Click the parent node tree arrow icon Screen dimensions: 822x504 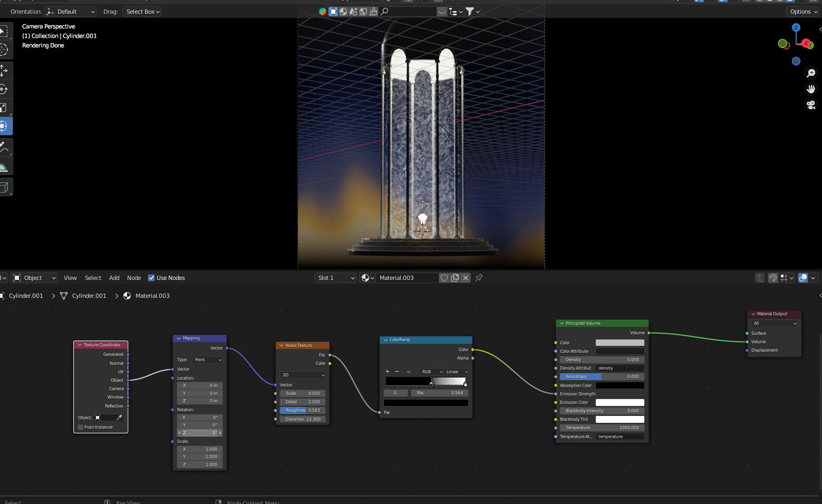click(x=759, y=278)
